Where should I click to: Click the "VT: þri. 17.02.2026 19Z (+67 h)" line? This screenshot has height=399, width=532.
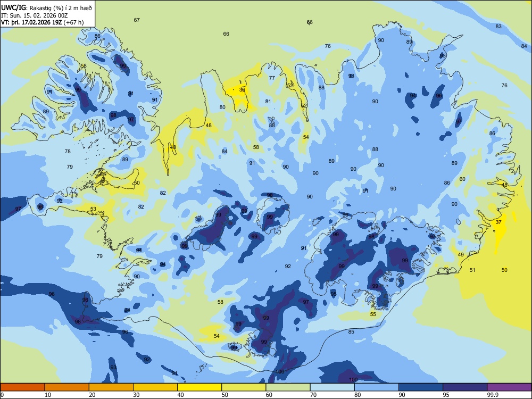click(x=42, y=22)
